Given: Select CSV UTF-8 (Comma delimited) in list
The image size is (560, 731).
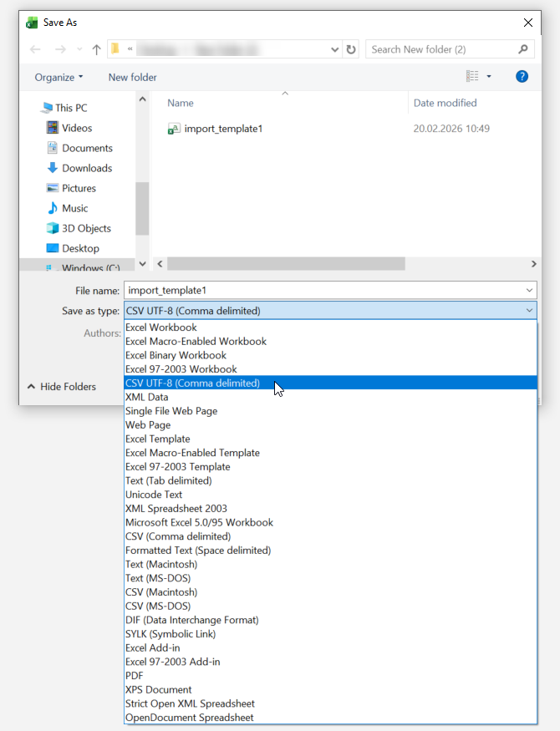Looking at the screenshot, I should coord(331,383).
